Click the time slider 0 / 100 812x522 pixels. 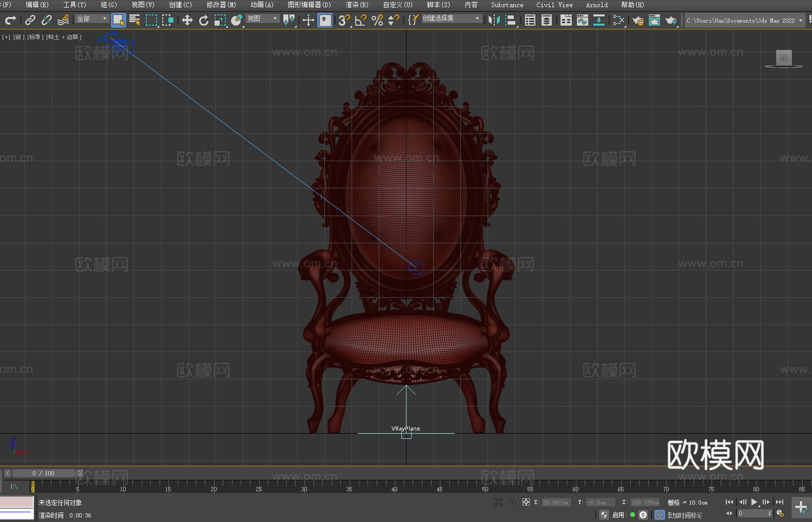(44, 473)
